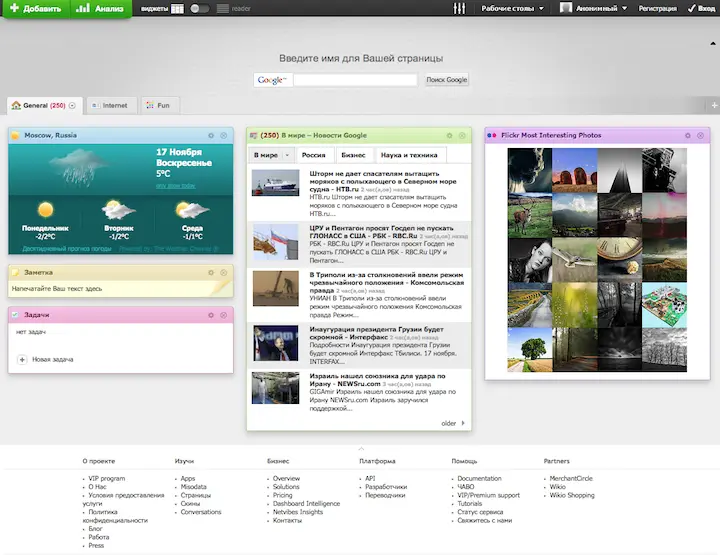Open the settings sliders icon in top bar
This screenshot has width=720, height=555.
459,8
